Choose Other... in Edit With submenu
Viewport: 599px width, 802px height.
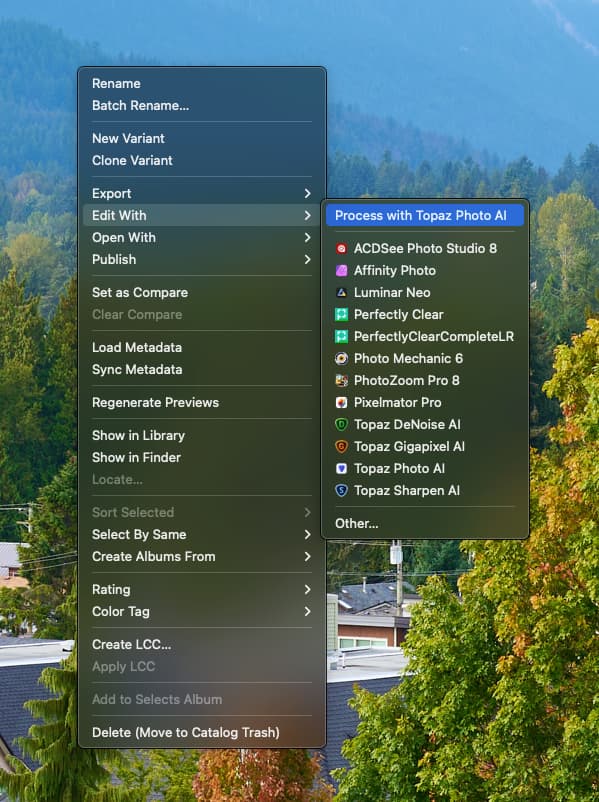click(425, 523)
